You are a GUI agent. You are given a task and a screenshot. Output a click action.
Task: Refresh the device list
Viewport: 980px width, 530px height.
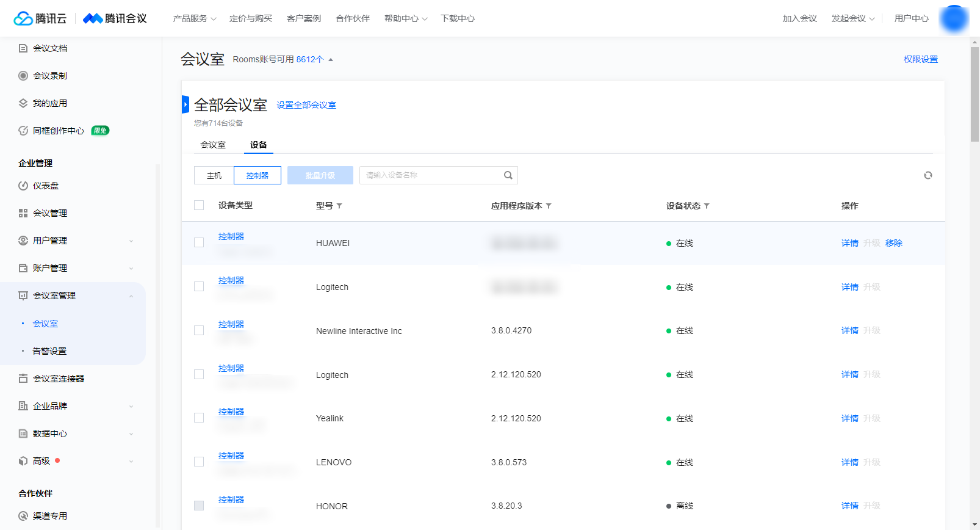[928, 175]
